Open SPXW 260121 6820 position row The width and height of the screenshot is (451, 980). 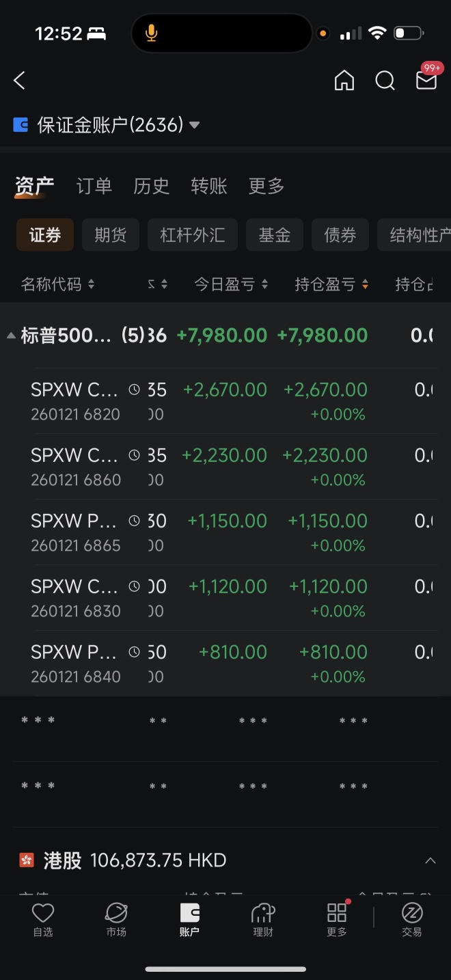tap(225, 401)
